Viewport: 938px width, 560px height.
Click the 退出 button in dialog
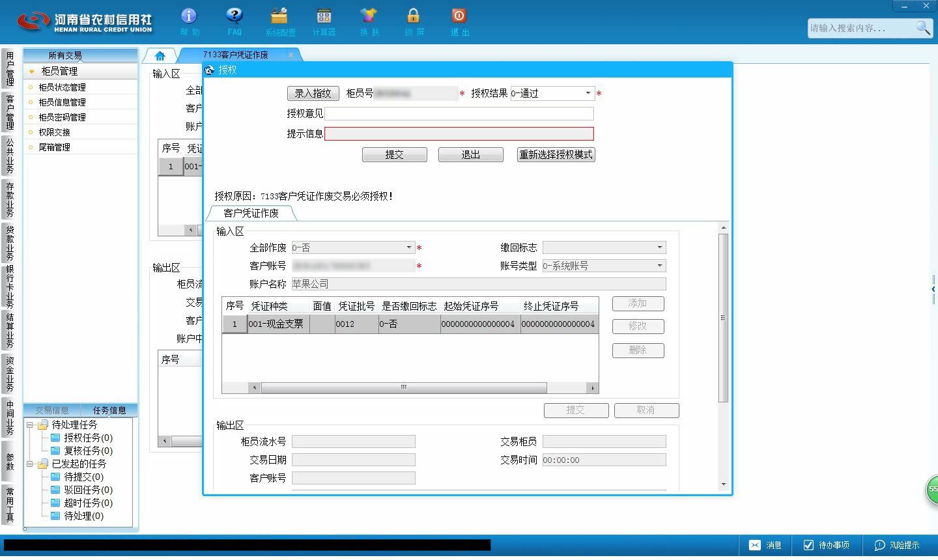pyautogui.click(x=471, y=154)
